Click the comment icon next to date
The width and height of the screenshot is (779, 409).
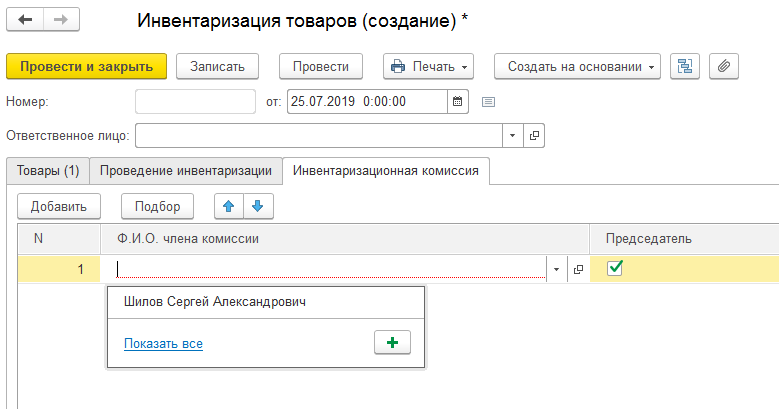tap(488, 102)
